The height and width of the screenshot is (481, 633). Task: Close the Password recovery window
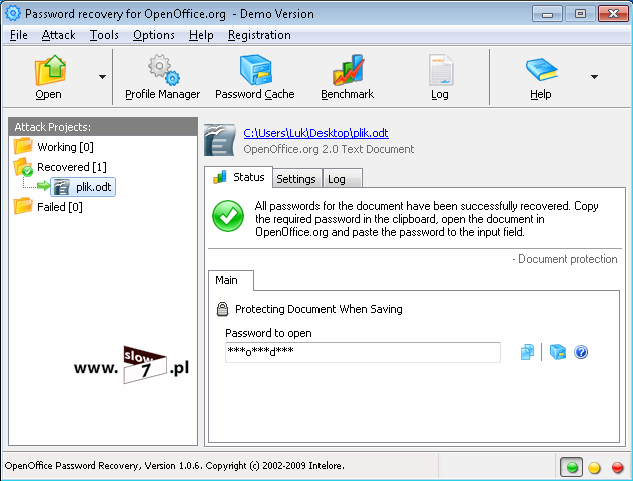(613, 14)
